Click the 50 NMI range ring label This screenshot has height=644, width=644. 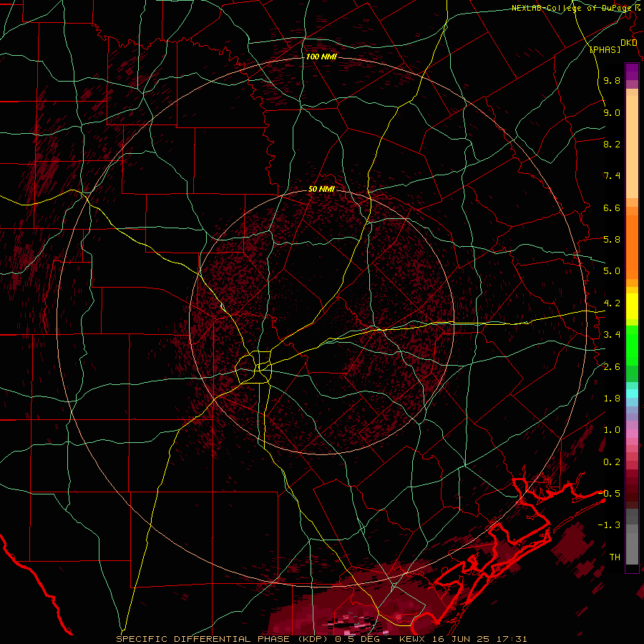pos(321,189)
